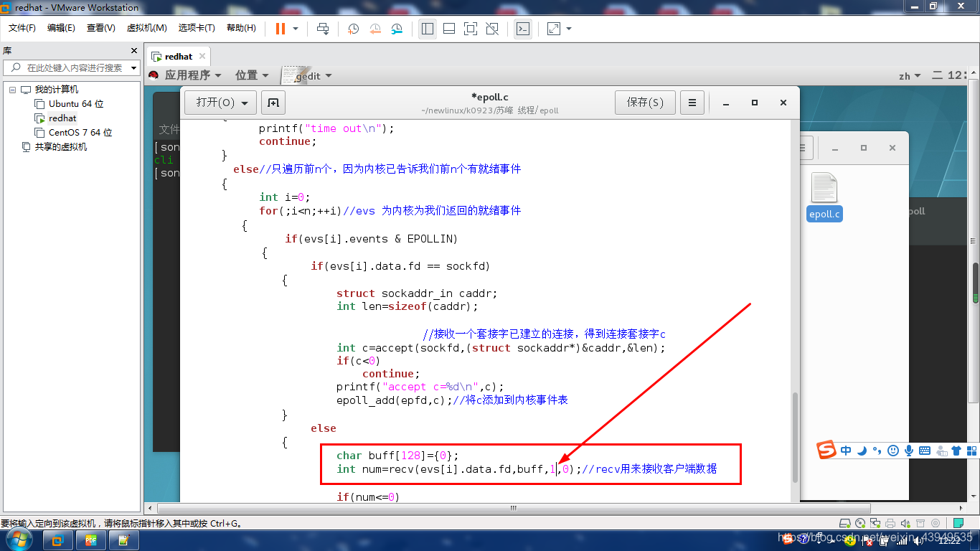980x551 pixels.
Task: Open the power options dropdown arrow
Action: (x=296, y=29)
